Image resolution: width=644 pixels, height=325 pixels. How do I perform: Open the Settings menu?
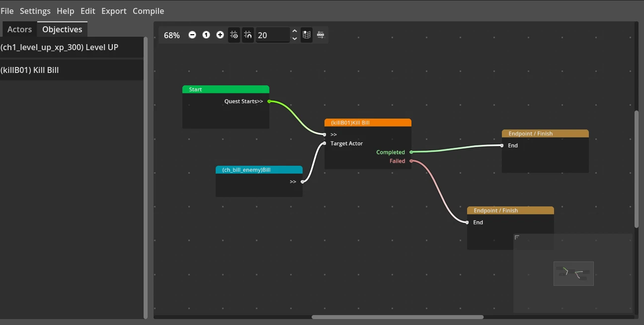[35, 10]
